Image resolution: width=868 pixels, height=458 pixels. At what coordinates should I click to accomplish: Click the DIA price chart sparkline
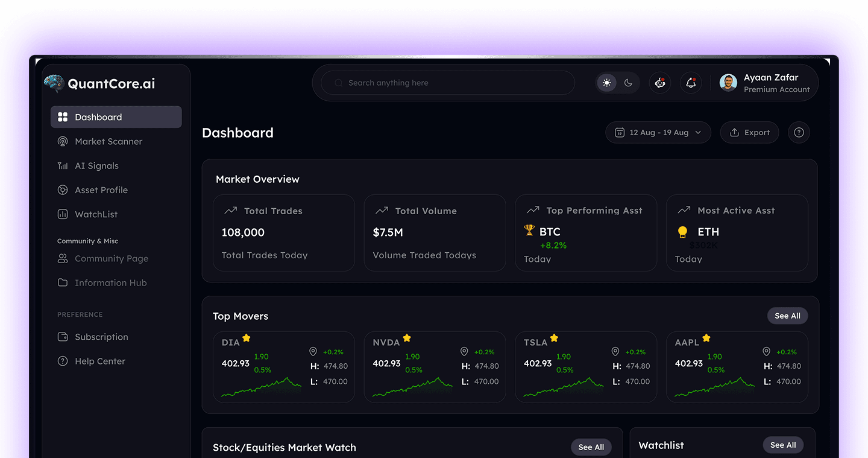[262, 387]
